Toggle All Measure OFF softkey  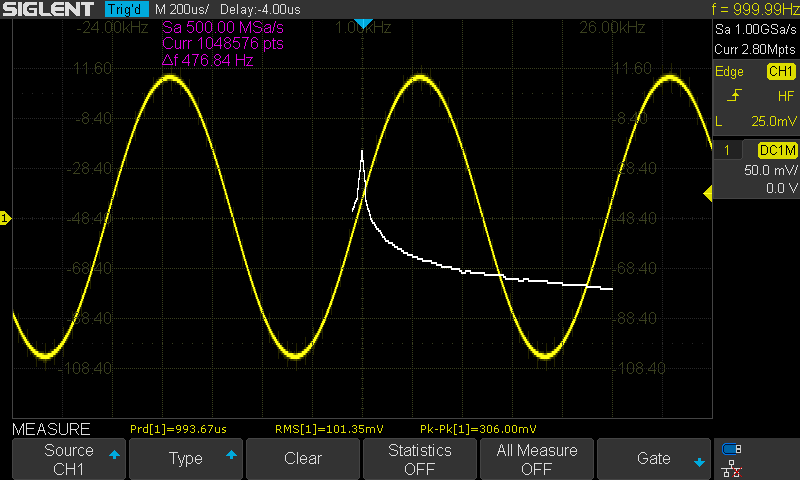tap(537, 459)
